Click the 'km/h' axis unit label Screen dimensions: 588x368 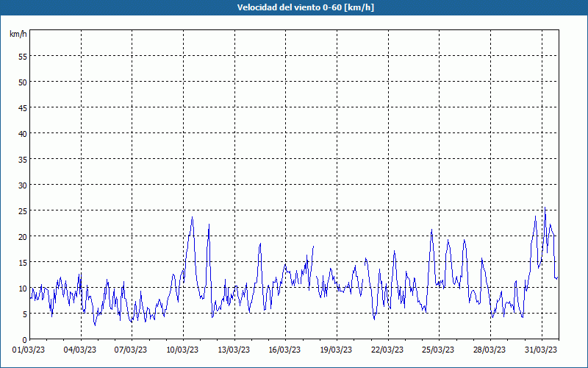[x=18, y=34]
